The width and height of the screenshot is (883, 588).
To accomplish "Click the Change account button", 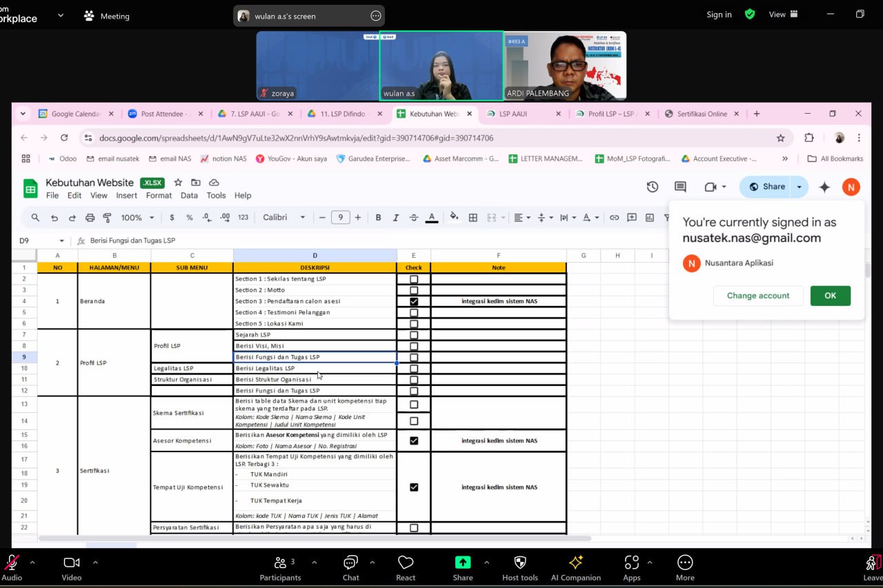I will point(757,296).
